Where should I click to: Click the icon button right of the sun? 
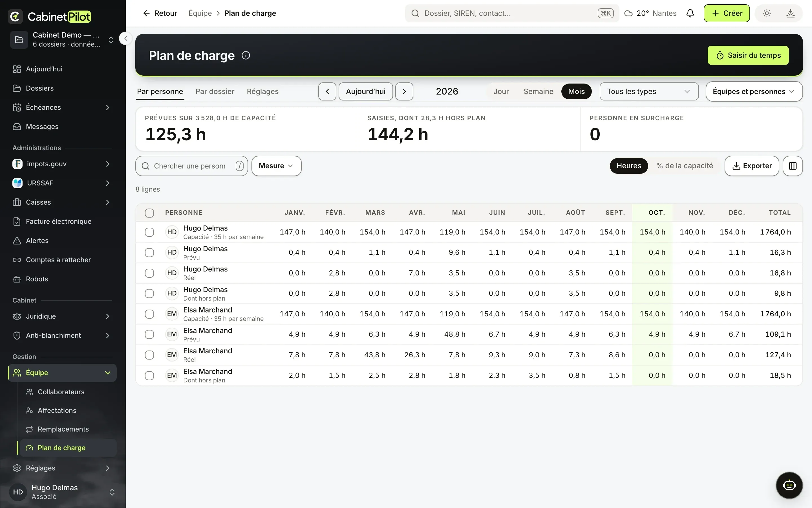tap(791, 13)
